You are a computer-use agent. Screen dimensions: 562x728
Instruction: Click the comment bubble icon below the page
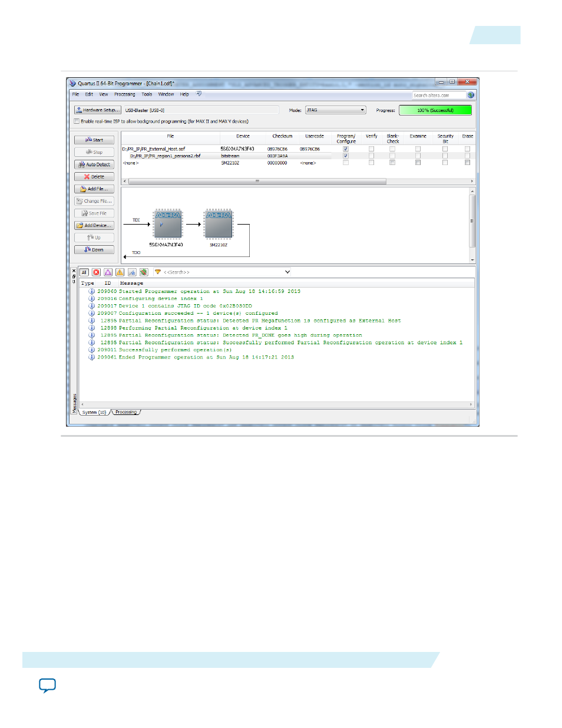click(48, 686)
